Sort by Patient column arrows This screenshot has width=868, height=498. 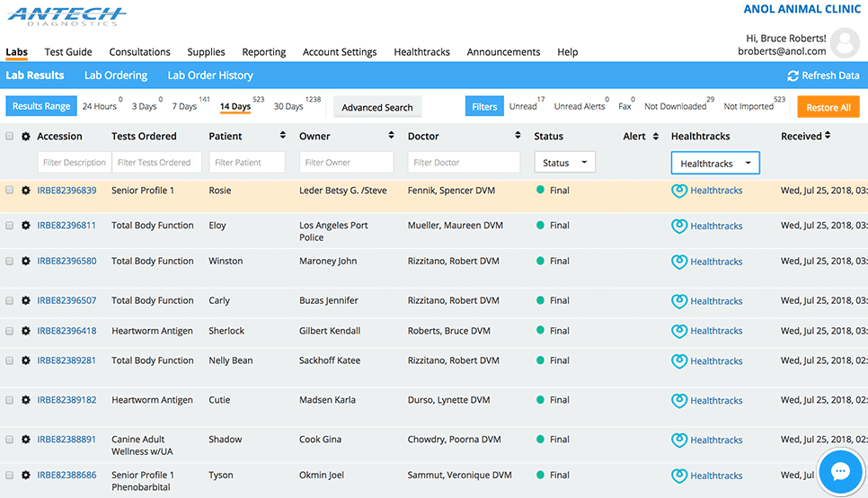coord(280,136)
